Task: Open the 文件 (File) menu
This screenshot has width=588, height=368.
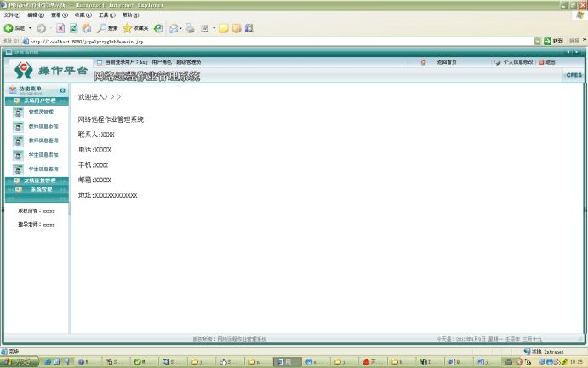Action: (12, 15)
